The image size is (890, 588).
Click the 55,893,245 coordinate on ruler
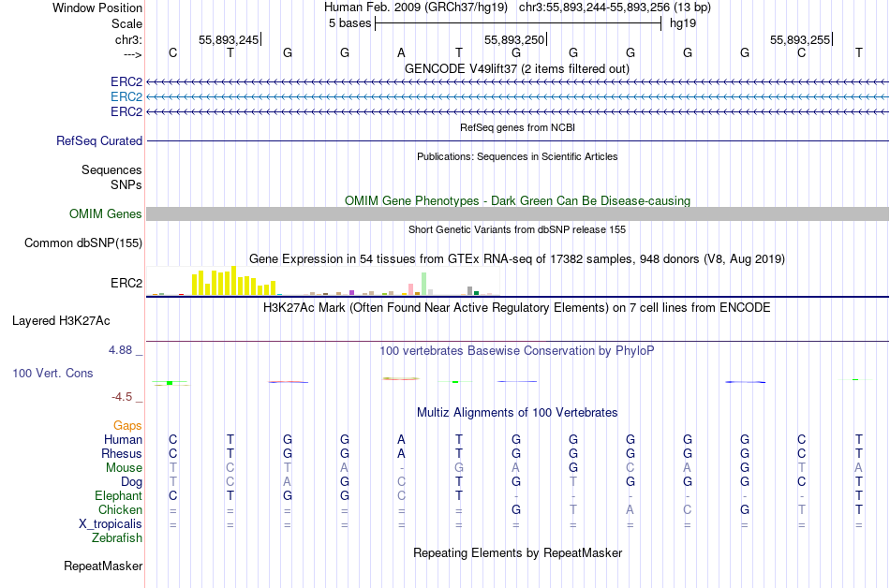229,39
